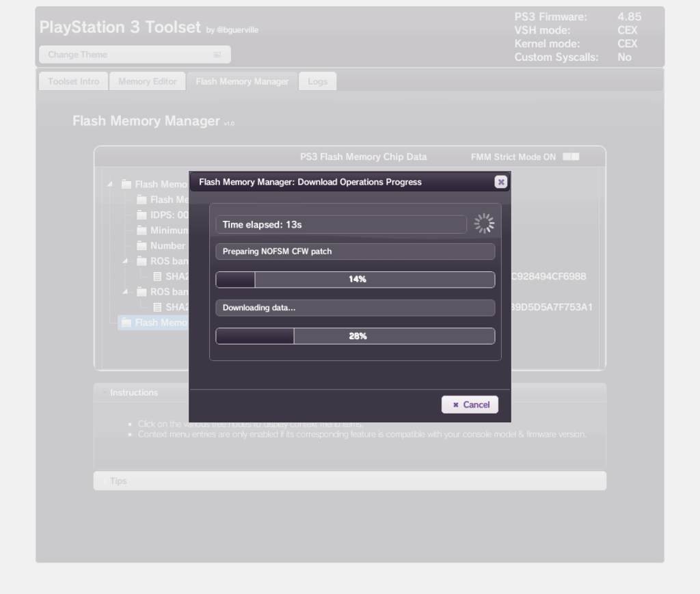Click the highlighted Flash Memory tree row
700x594 pixels.
point(154,323)
